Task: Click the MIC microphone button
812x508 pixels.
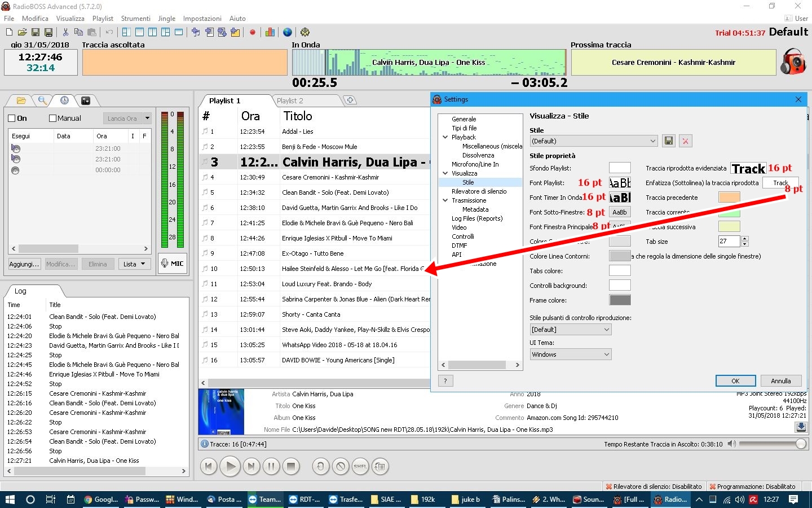Action: tap(172, 264)
